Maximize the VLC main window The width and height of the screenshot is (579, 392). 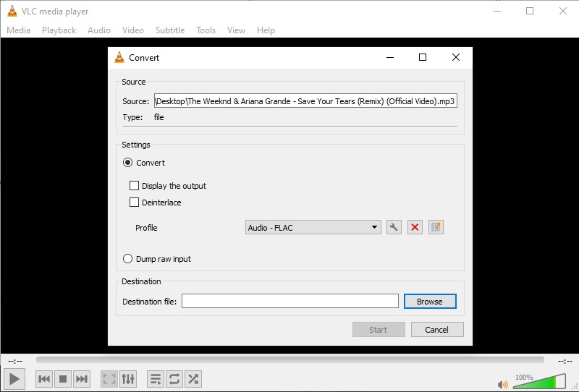(530, 11)
